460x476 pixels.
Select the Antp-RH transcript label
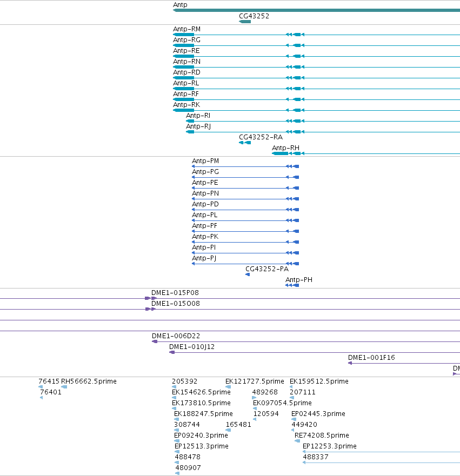286,148
